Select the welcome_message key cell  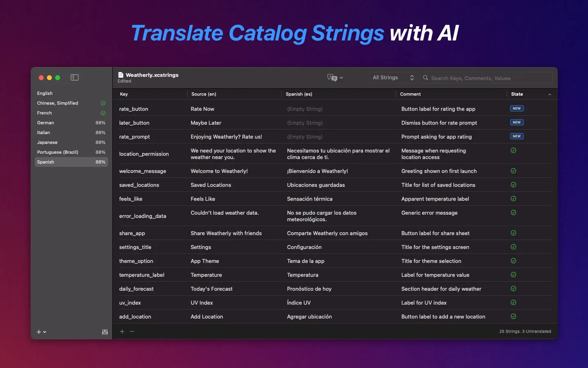(143, 171)
